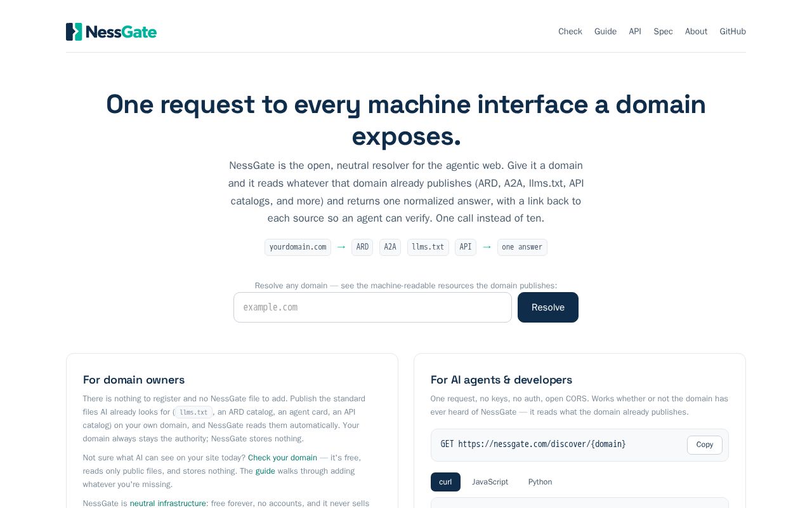The height and width of the screenshot is (508, 812).
Task: Copy the GET discover endpoint
Action: click(x=704, y=444)
